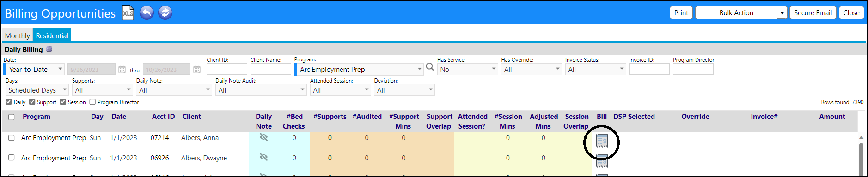Open the Deviation filter dropdown
Screen dimensions: 868x177
point(404,90)
